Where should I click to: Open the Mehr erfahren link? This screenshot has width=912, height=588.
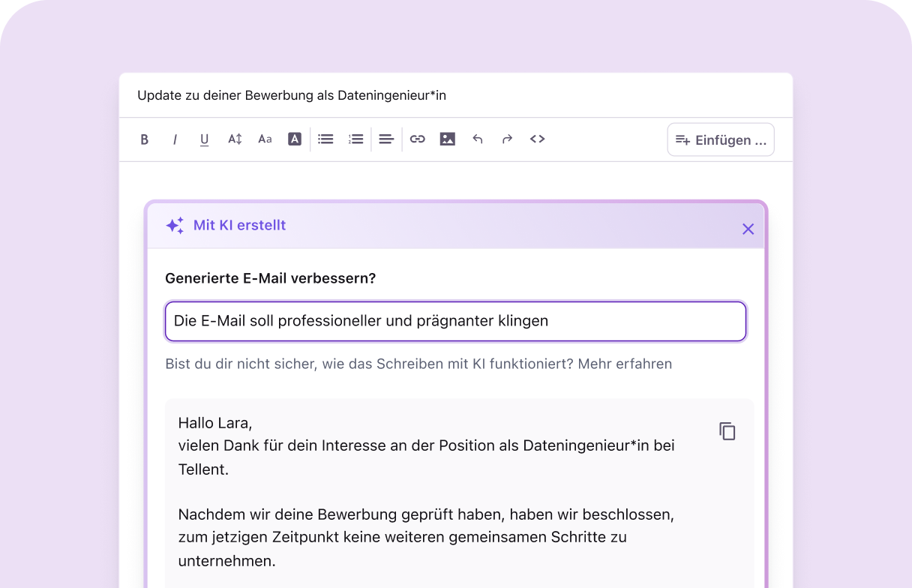pyautogui.click(x=623, y=364)
